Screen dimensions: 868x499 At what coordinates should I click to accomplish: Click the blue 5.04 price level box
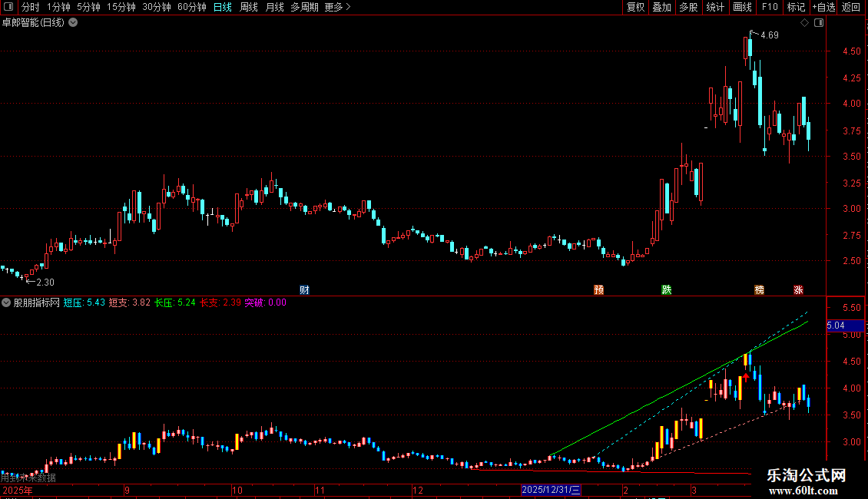[845, 326]
